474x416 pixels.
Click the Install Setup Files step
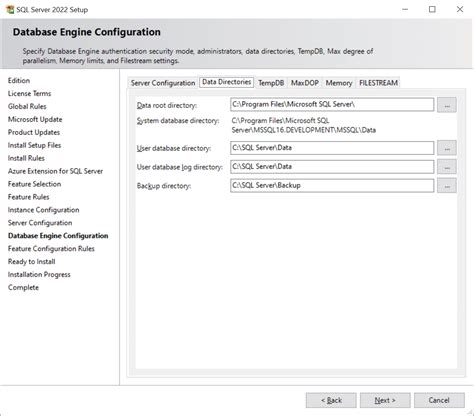pos(34,145)
